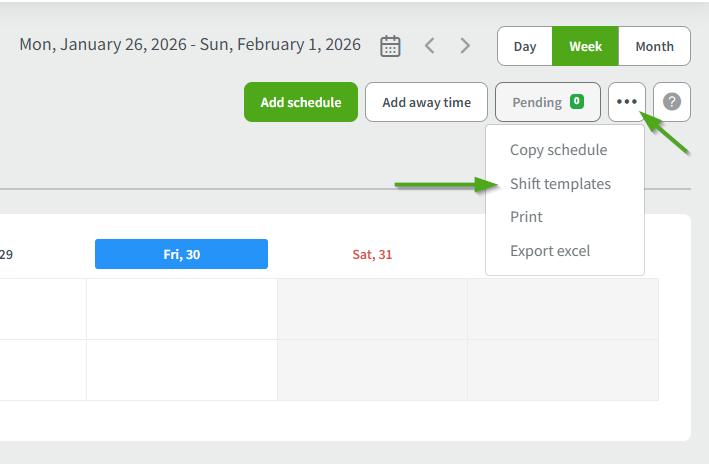The width and height of the screenshot is (709, 464).
Task: Select Export excel menu entry
Action: tap(550, 251)
